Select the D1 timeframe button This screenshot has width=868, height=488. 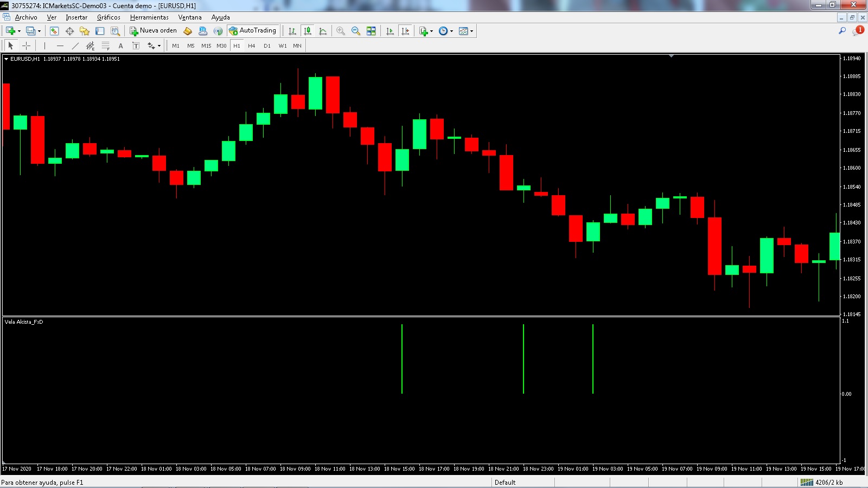(x=267, y=46)
